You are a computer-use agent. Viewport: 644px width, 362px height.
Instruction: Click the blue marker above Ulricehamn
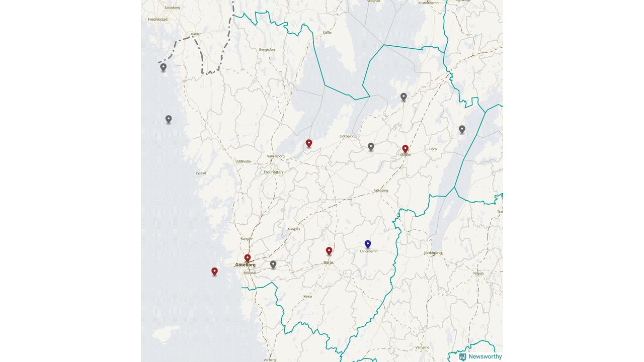coord(368,244)
